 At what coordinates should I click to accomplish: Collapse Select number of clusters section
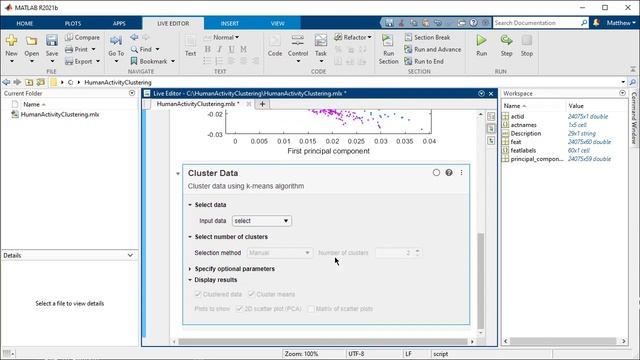click(x=190, y=237)
